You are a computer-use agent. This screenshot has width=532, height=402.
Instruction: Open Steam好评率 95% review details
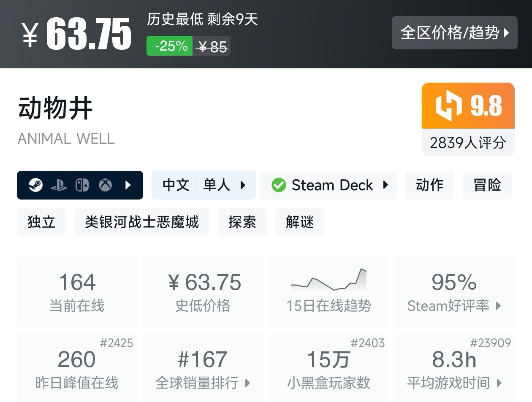point(454,292)
